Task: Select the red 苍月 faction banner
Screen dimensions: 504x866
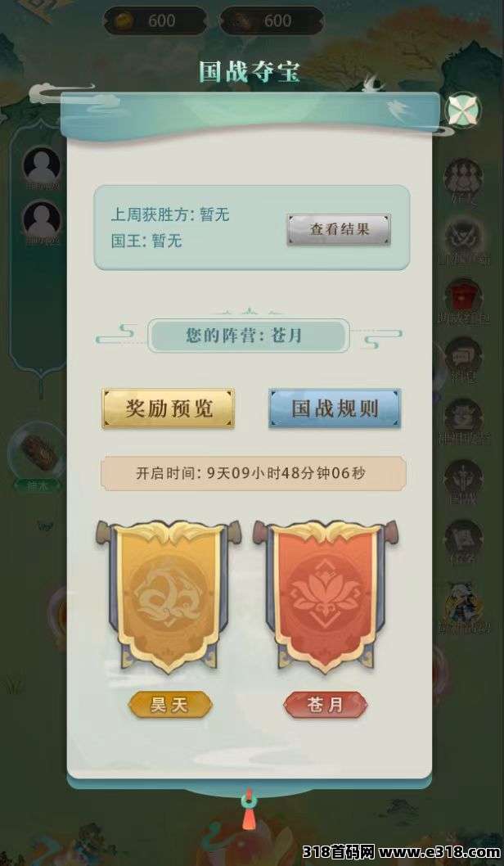Action: click(326, 596)
